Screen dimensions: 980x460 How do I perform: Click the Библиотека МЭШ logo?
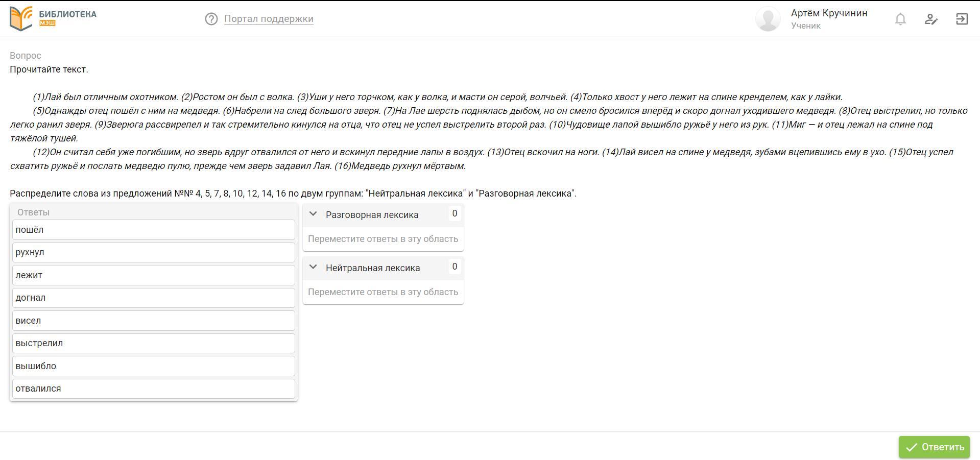(53, 19)
